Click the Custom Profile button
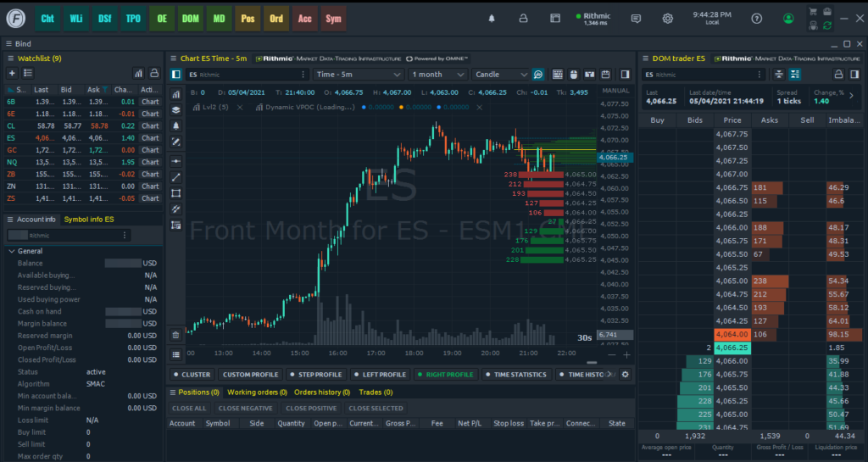 tap(249, 375)
